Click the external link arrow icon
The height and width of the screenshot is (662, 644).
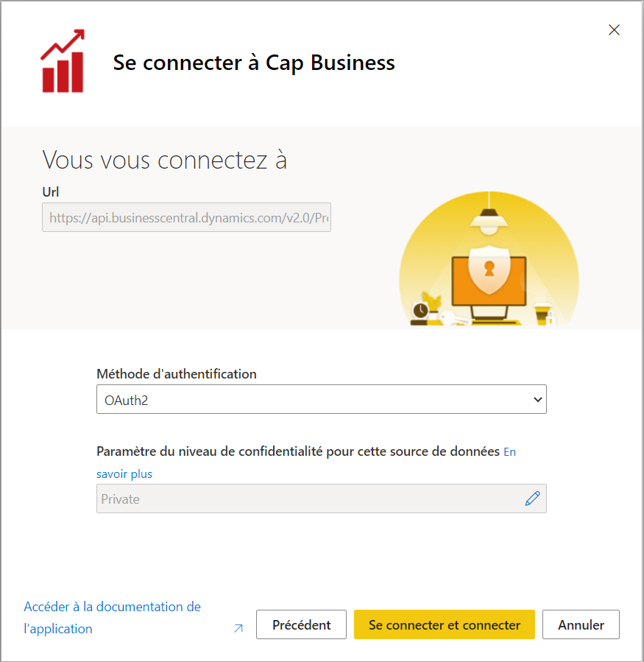point(238,628)
